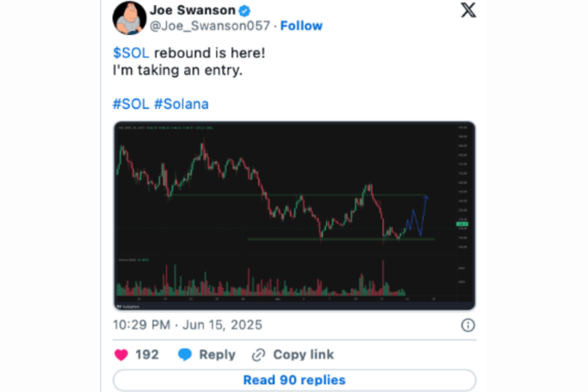Open the $SOL cashtag link
This screenshot has height=392, width=588.
(x=130, y=53)
